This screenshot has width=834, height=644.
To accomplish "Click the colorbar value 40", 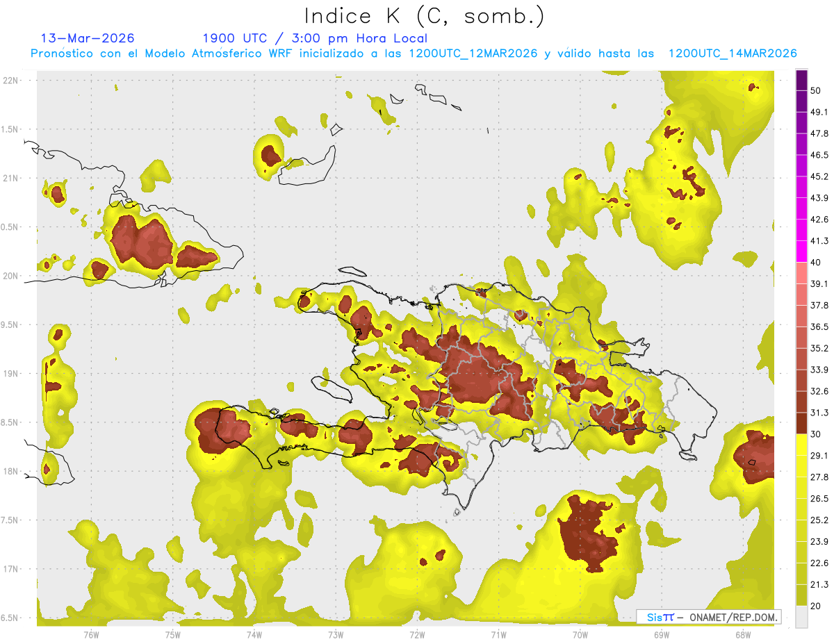I will point(816,263).
